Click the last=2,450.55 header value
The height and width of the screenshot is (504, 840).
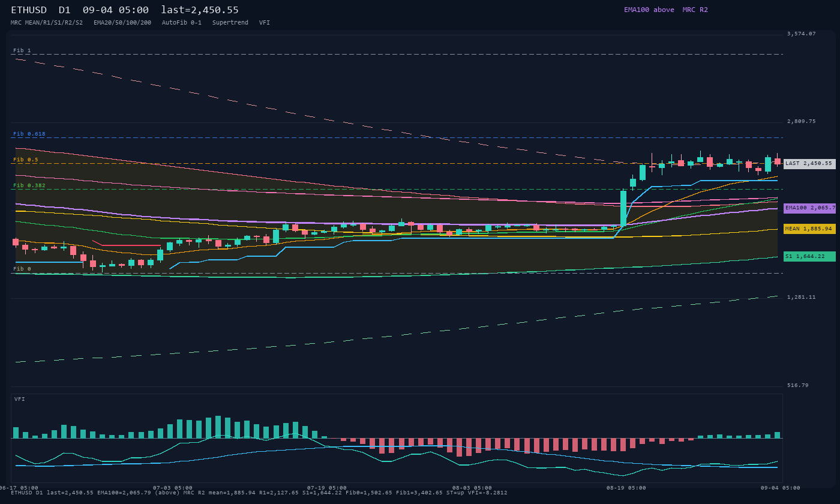(x=200, y=10)
